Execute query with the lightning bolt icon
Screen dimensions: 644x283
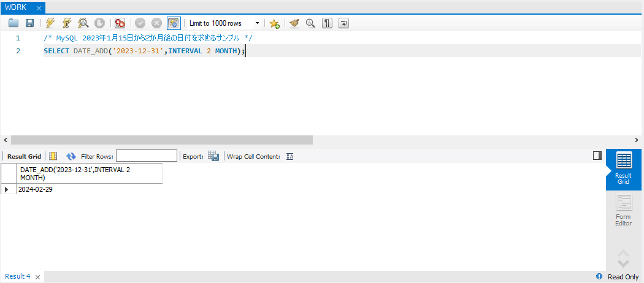[50, 23]
